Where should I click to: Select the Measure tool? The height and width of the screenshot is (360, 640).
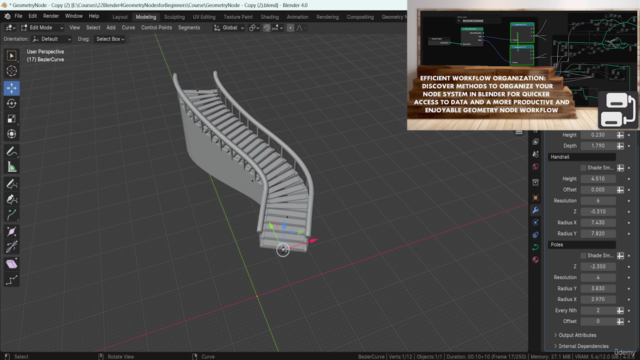click(11, 167)
